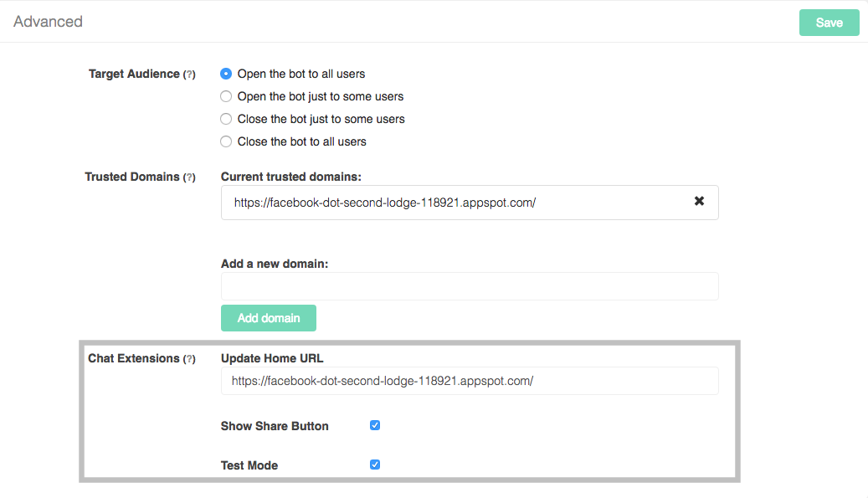Open Target Audience help tooltip icon
Screen dimensions: 868x498
click(189, 74)
